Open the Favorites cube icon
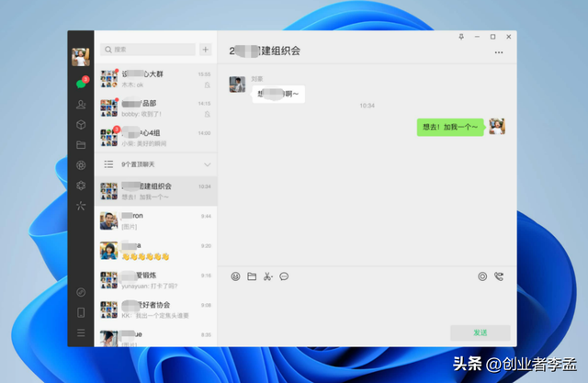 coord(81,125)
